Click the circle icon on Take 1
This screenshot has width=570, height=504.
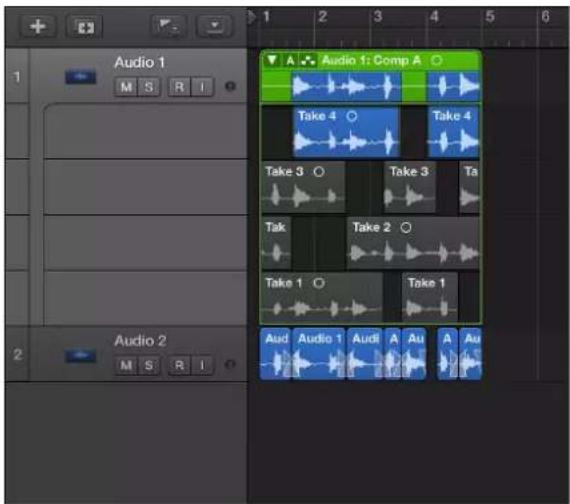point(319,283)
